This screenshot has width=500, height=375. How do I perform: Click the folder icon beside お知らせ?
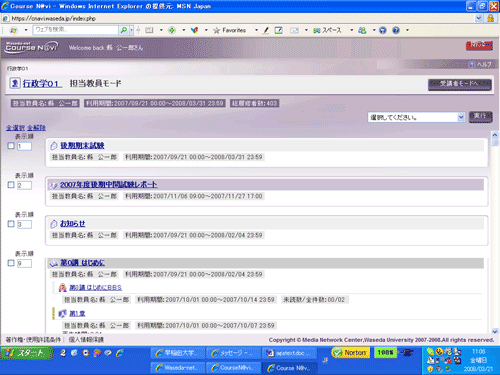pyautogui.click(x=54, y=224)
